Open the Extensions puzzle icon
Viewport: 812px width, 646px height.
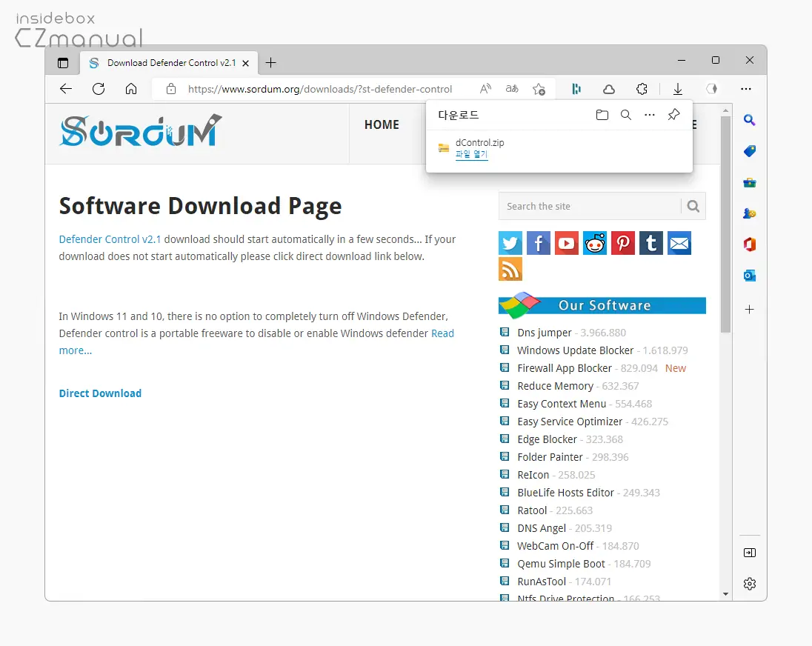[x=642, y=89]
